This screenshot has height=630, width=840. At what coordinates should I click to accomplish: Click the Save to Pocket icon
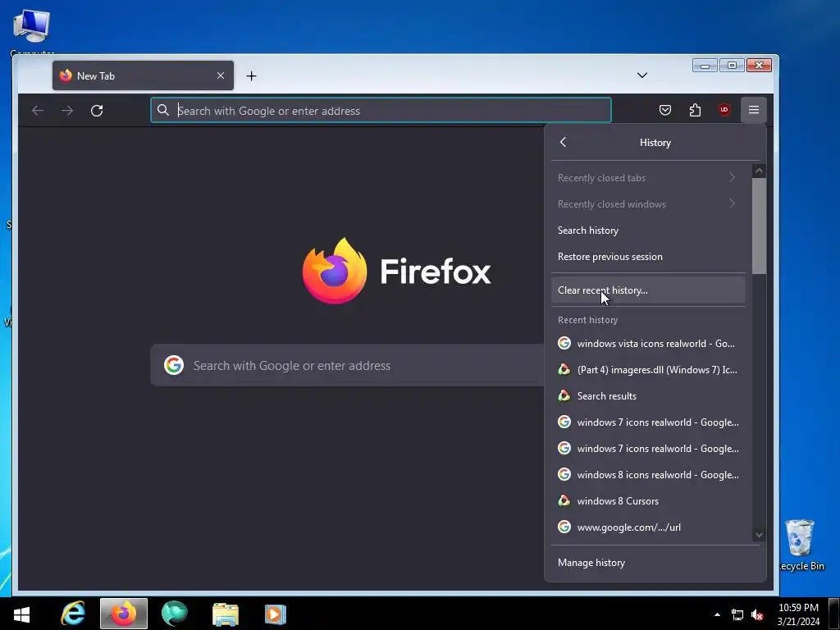click(x=664, y=111)
